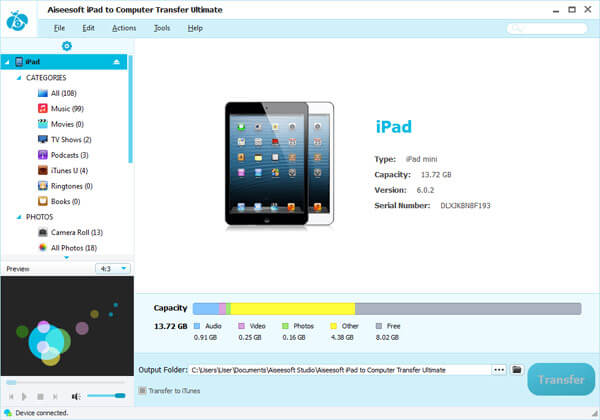Click the Transfer button
The width and height of the screenshot is (600, 420).
coord(561,379)
